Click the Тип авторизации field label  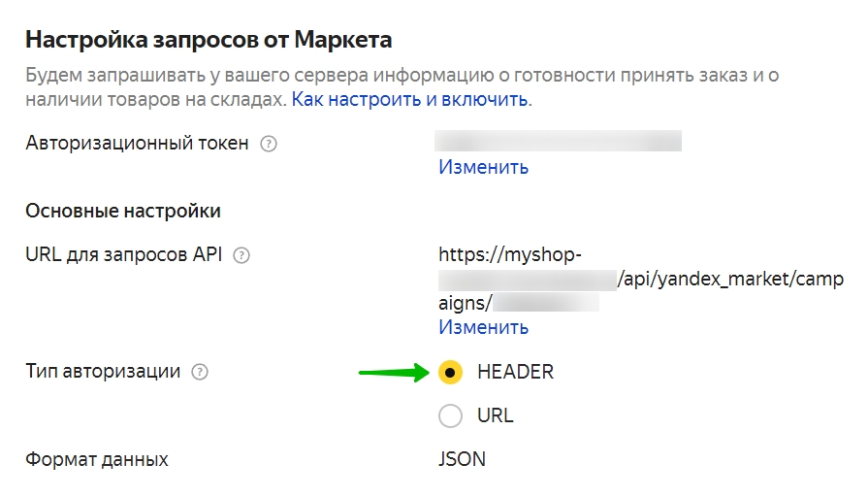pos(103,372)
